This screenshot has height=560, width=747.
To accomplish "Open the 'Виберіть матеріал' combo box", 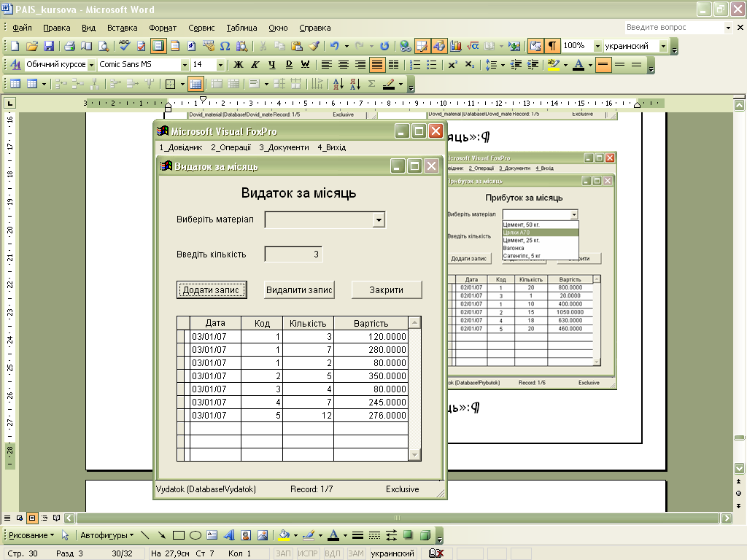I will coord(378,219).
